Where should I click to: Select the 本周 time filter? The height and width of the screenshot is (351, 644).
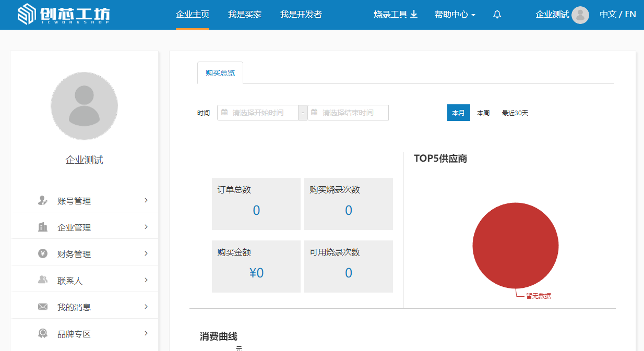[x=483, y=113]
